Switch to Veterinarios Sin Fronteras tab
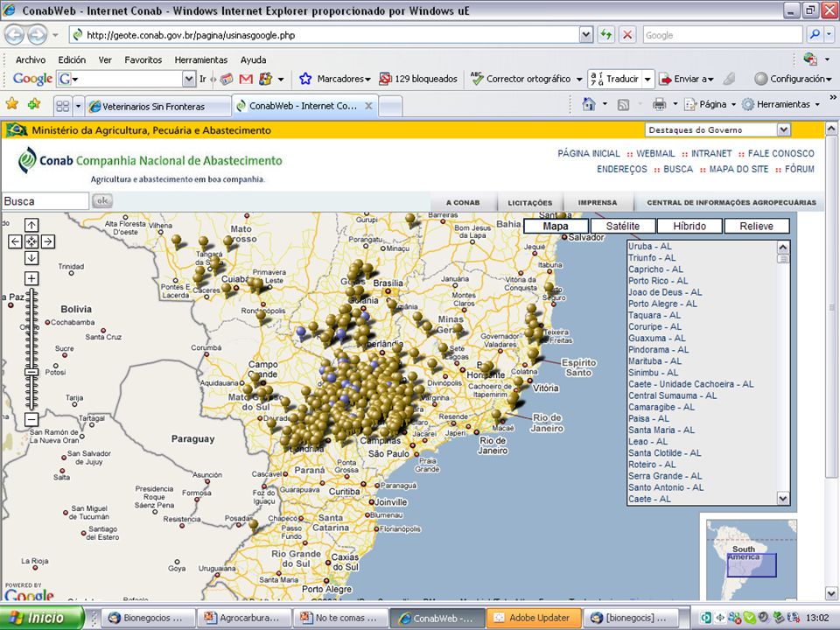The width and height of the screenshot is (840, 630). (x=158, y=106)
